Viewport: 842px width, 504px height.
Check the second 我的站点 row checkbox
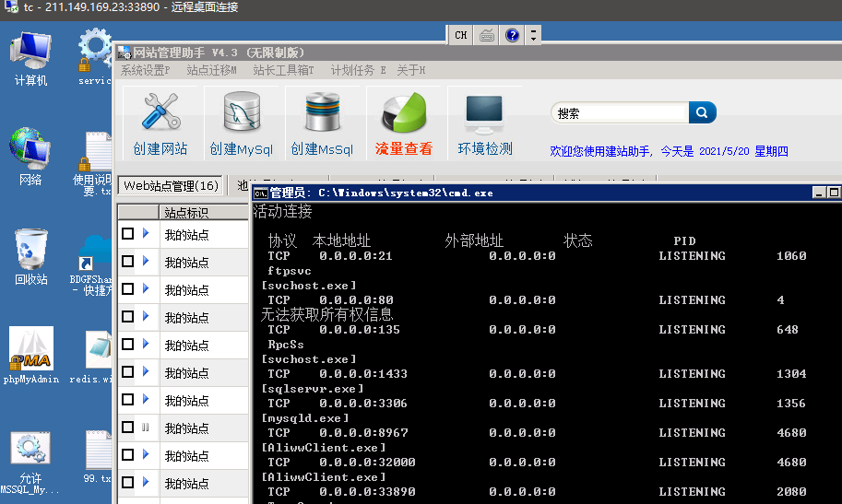(127, 262)
